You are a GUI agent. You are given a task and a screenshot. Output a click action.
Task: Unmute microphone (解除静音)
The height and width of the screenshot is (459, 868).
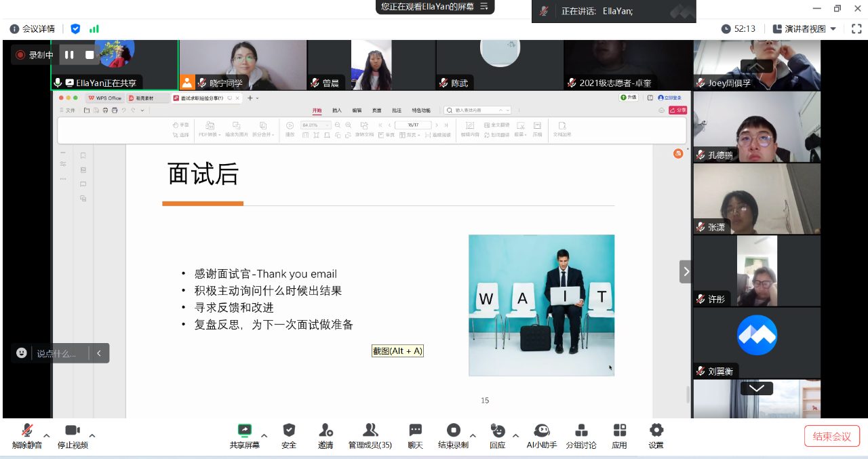click(26, 431)
